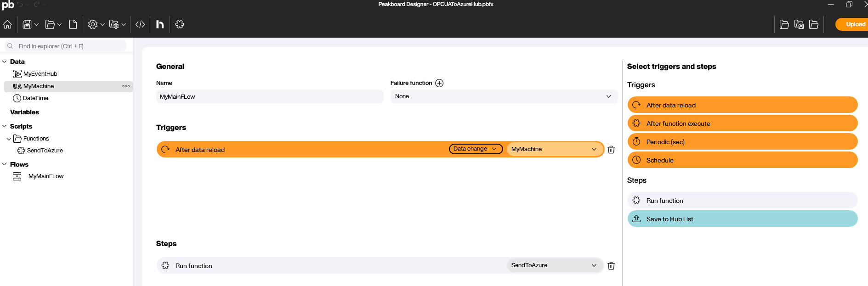The height and width of the screenshot is (286, 868).
Task: Click the Home icon in the toolbar
Action: coord(7,24)
